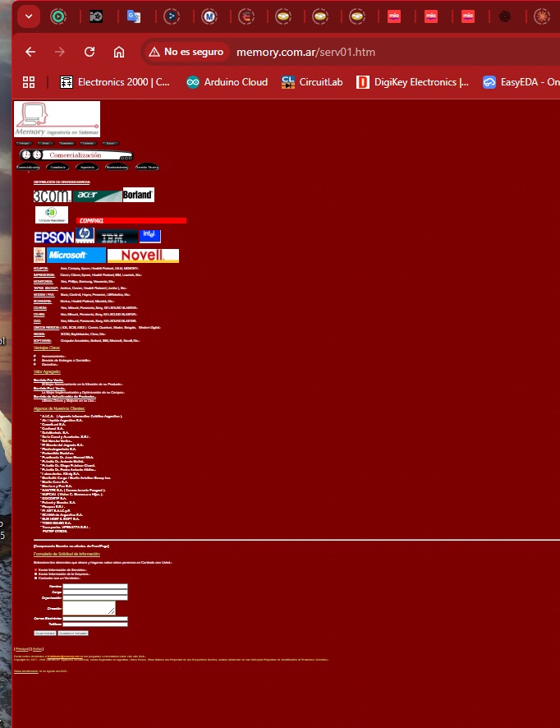Click the Comercialización oval nav button

[28, 167]
